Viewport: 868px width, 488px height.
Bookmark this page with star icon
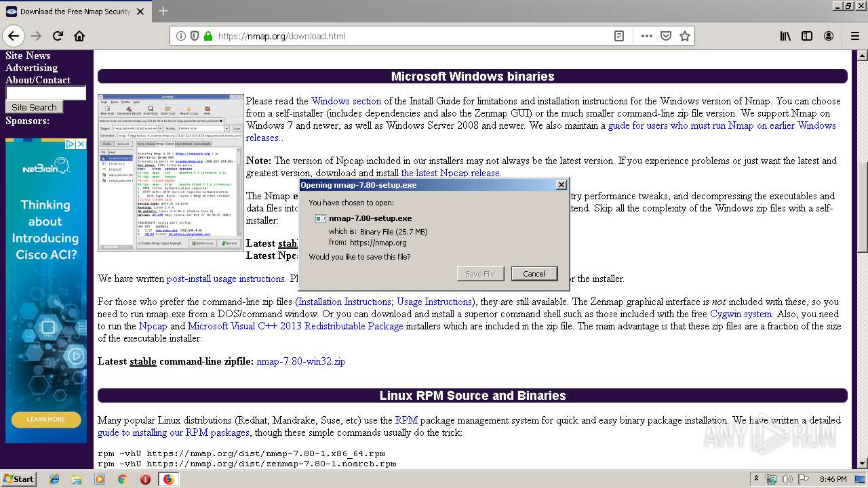[x=685, y=36]
